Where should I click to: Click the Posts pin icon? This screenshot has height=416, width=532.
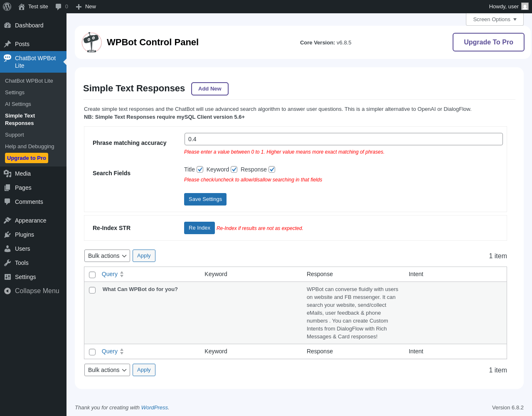pos(7,44)
